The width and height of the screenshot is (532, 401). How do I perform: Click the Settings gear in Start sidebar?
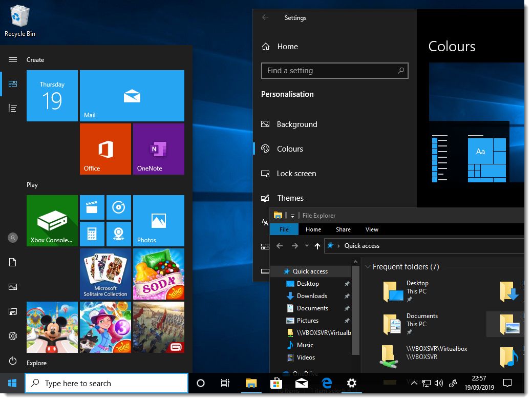pyautogui.click(x=12, y=336)
